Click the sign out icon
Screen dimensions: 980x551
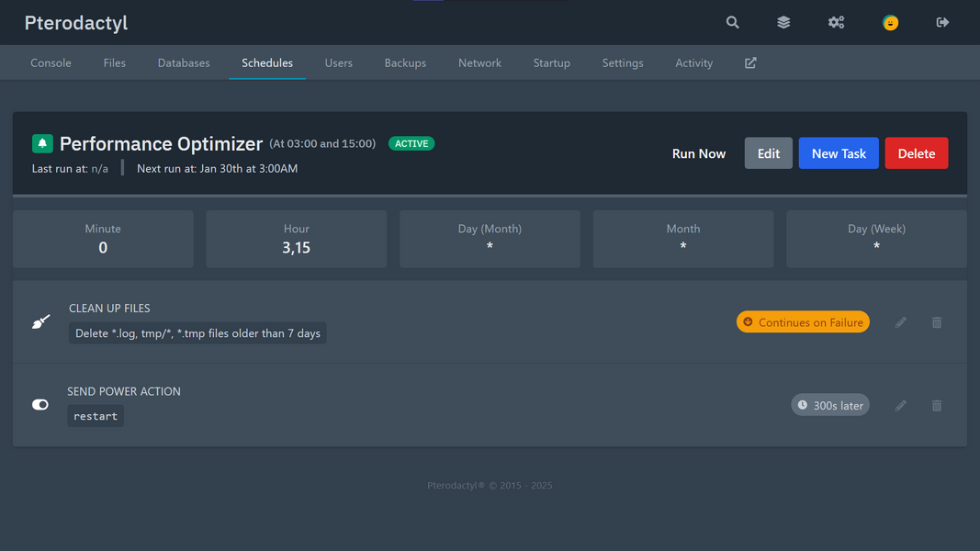click(x=942, y=22)
